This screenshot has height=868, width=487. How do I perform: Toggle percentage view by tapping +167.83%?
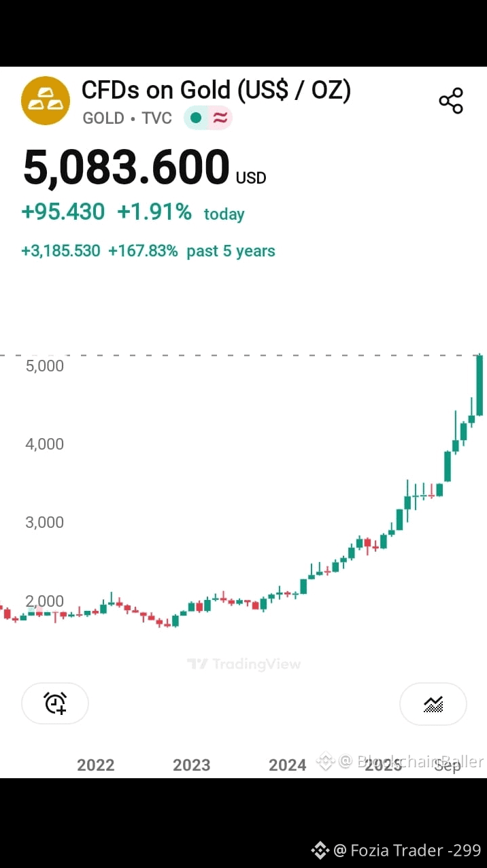pos(145,250)
